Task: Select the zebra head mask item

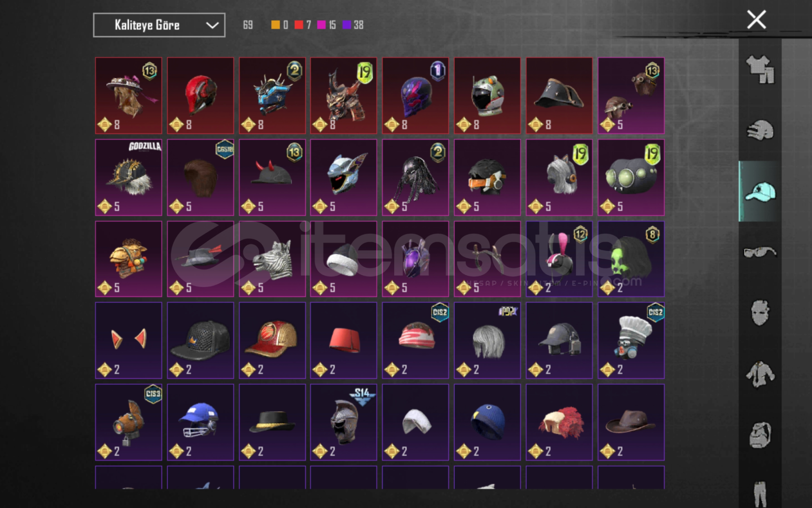Action: click(273, 259)
